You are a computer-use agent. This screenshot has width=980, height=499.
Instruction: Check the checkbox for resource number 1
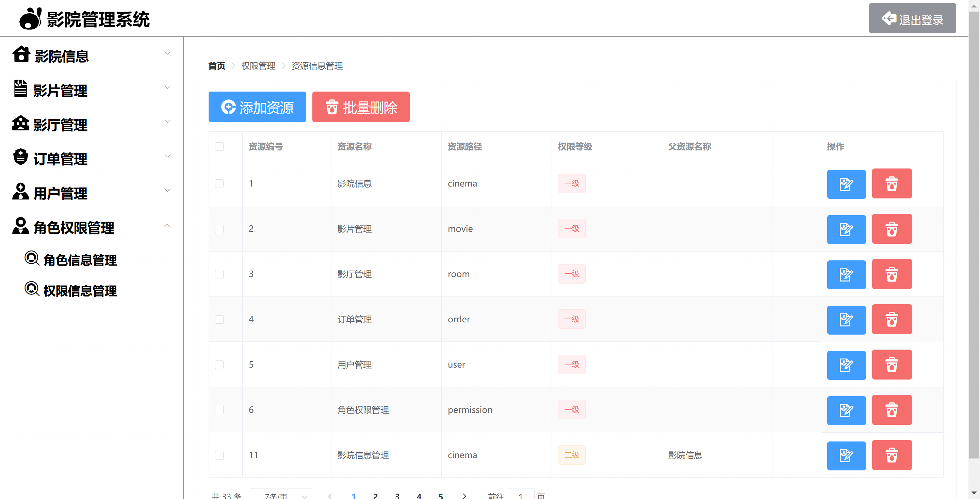pos(219,184)
